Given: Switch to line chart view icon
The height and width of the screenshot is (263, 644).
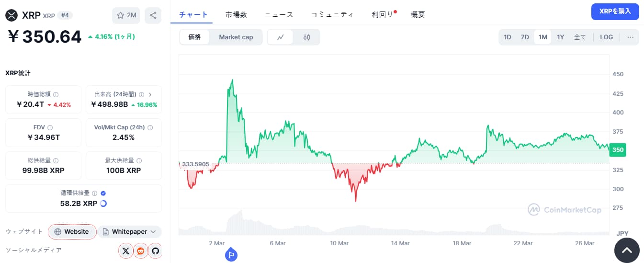Looking at the screenshot, I should [281, 37].
